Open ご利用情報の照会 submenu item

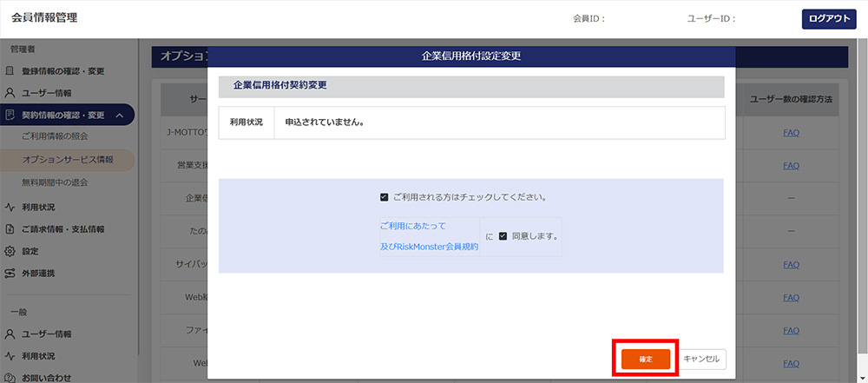click(55, 136)
